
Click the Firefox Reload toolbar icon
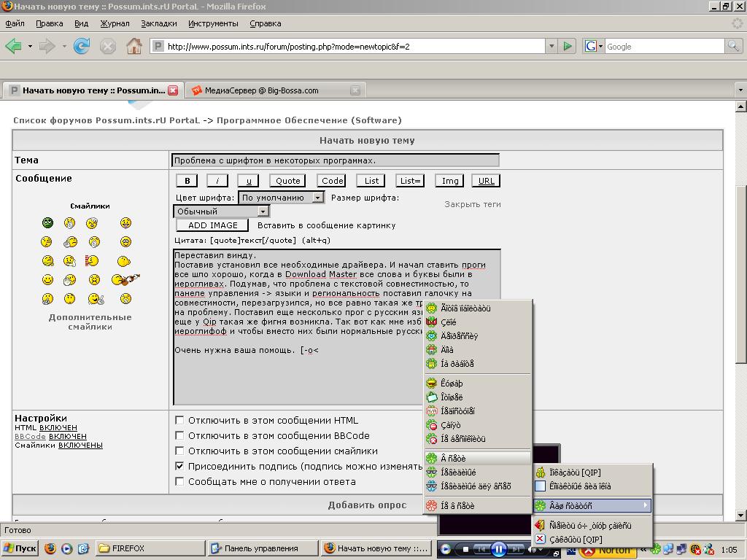coord(82,46)
